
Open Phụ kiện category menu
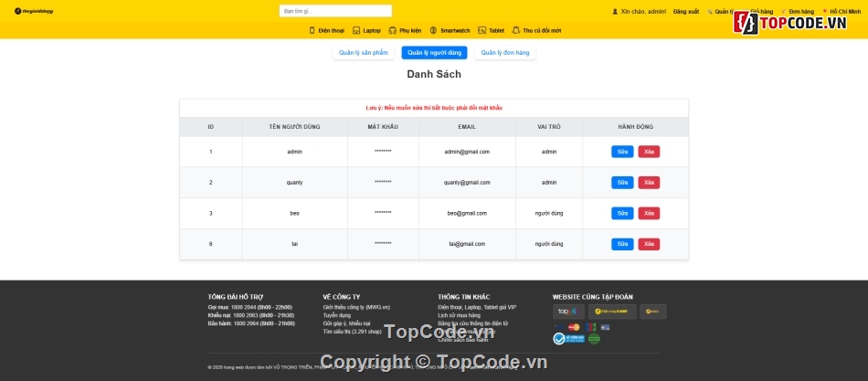pyautogui.click(x=410, y=30)
